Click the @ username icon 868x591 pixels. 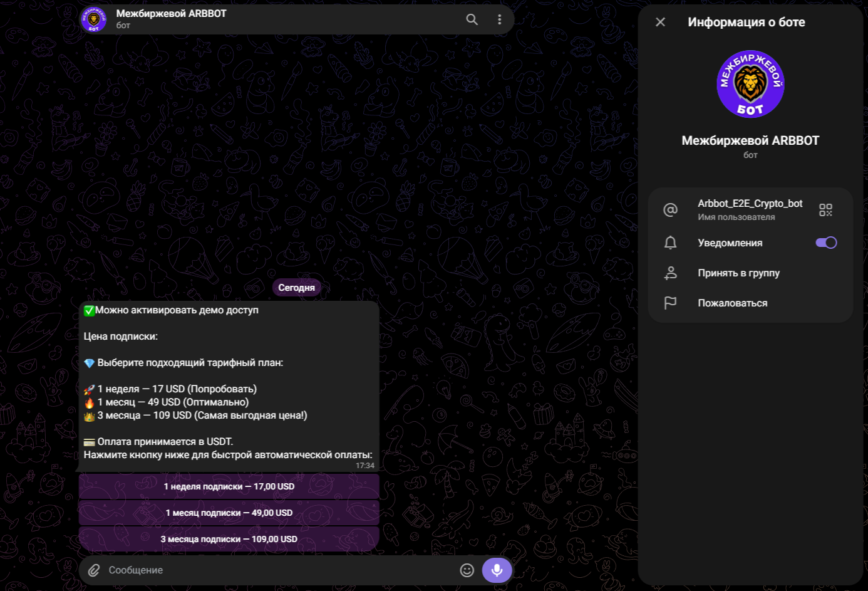click(x=670, y=210)
